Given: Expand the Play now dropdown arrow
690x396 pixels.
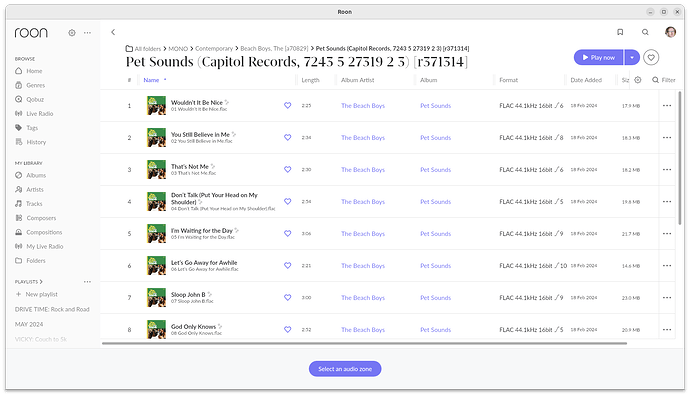Looking at the screenshot, I should coord(632,57).
